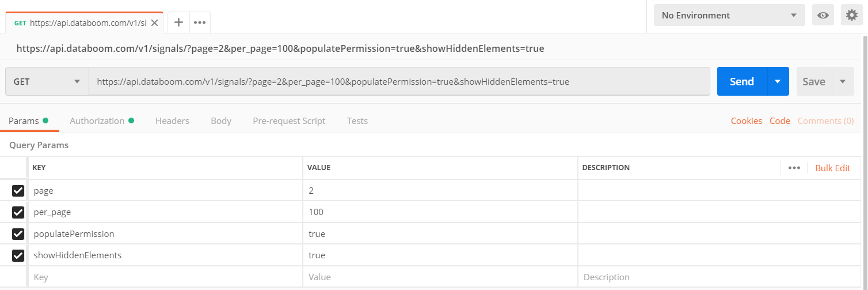This screenshot has width=868, height=290.
Task: Open Manage Environments gear icon
Action: coord(852,16)
